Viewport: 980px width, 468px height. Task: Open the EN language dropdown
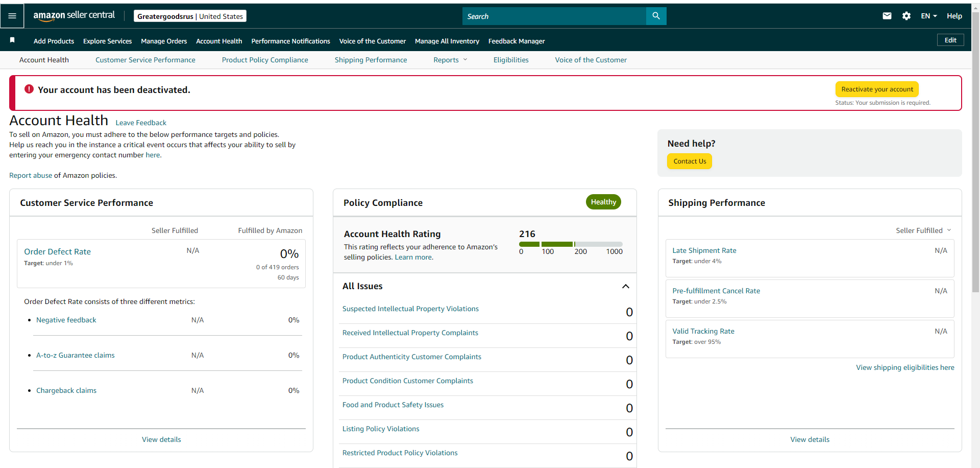pyautogui.click(x=929, y=16)
